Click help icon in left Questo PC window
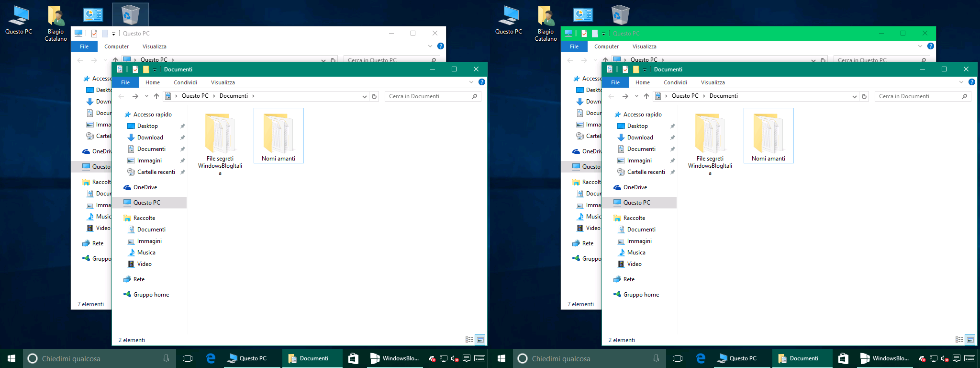980x368 pixels. point(441,46)
